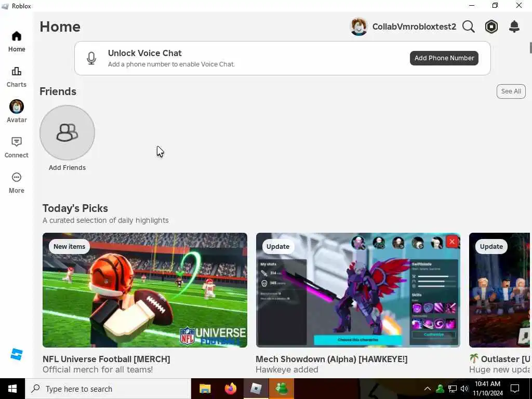Click Hawkeye added subtitle text
Image resolution: width=532 pixels, height=399 pixels.
coord(287,369)
